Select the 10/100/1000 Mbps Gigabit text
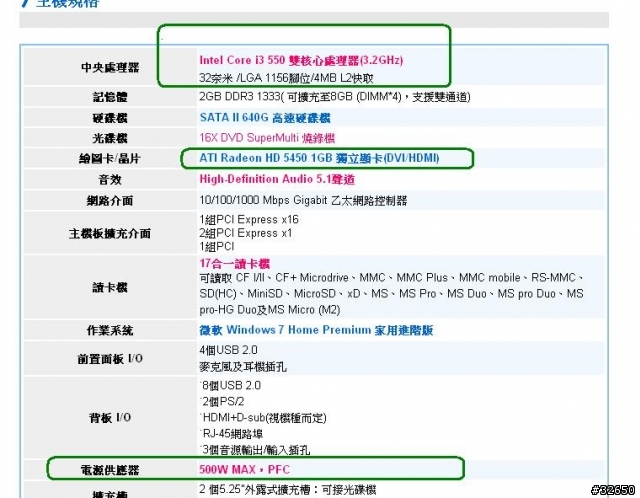Image resolution: width=640 pixels, height=498 pixels. (303, 200)
